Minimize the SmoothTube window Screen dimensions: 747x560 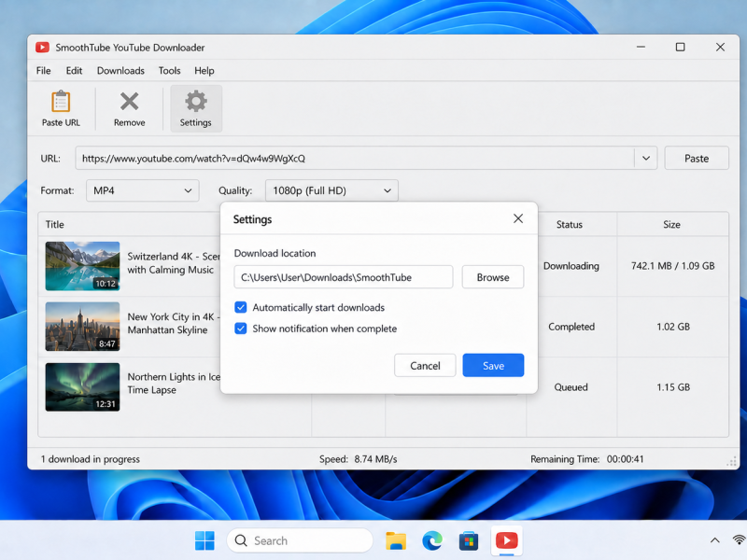pos(641,47)
